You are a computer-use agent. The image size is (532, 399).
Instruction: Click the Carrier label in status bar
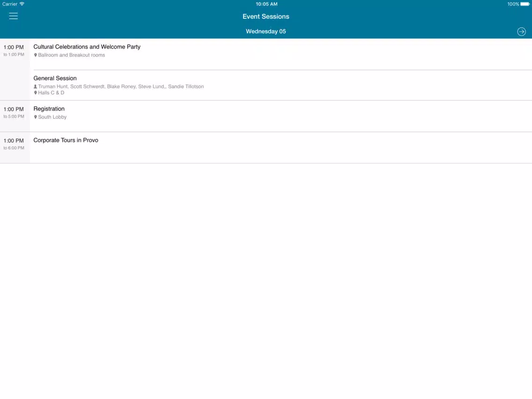(x=10, y=4)
